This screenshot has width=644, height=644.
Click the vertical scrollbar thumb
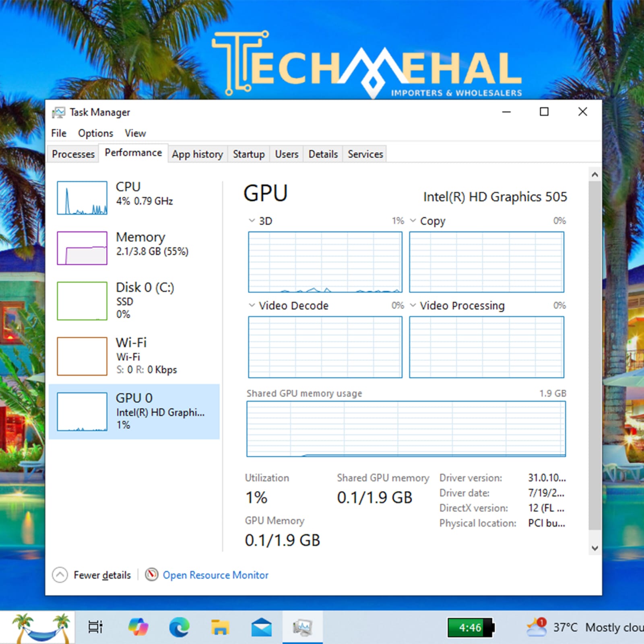pyautogui.click(x=595, y=355)
